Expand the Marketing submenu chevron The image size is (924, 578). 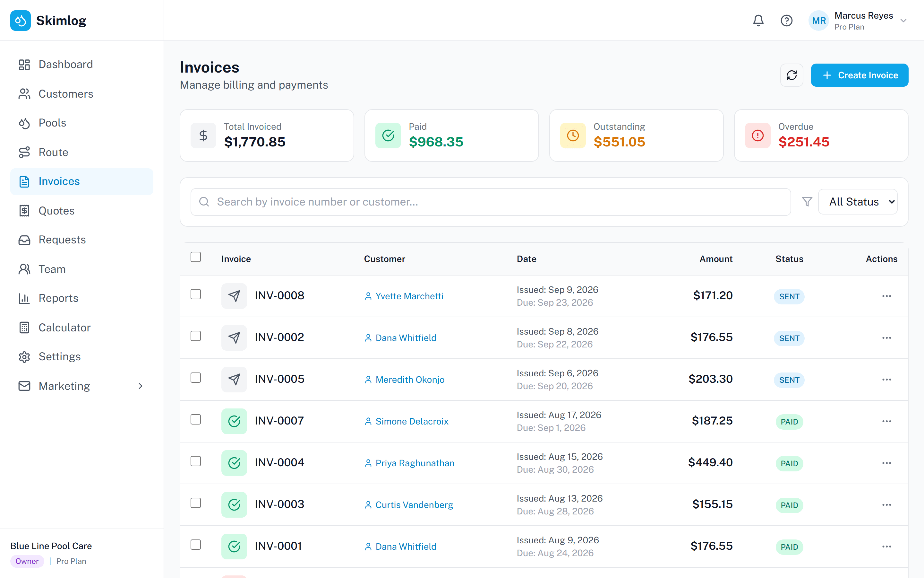tap(141, 386)
